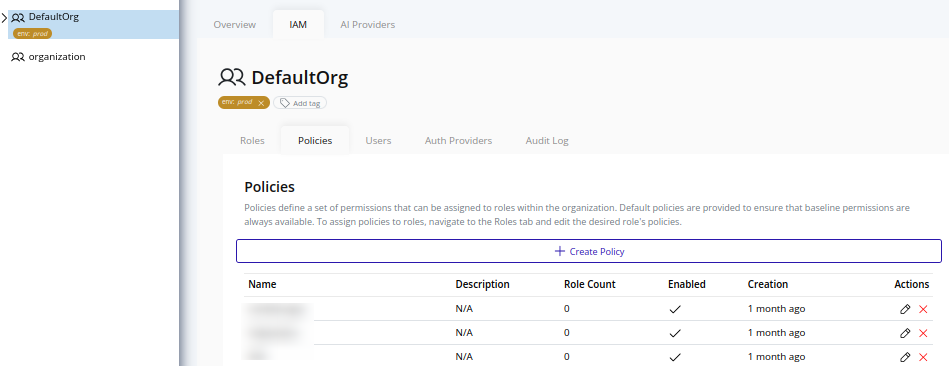Open the Roles sub-tab
The height and width of the screenshot is (366, 949).
click(252, 140)
